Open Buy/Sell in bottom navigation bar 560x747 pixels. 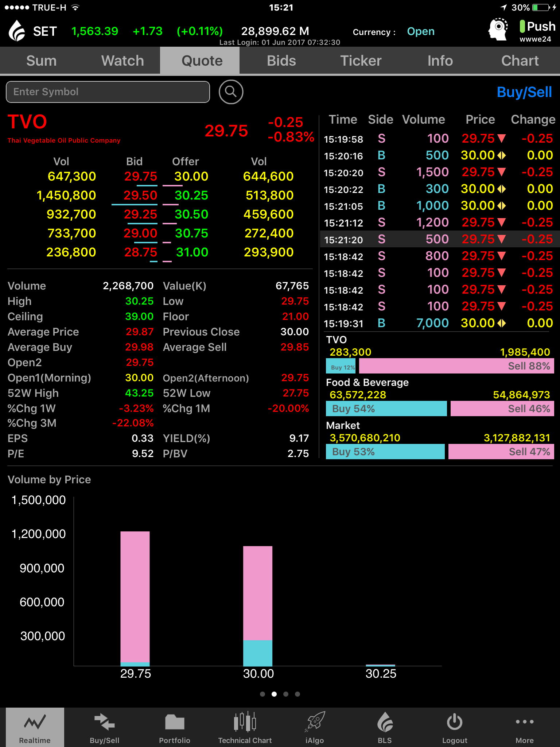coord(105,727)
